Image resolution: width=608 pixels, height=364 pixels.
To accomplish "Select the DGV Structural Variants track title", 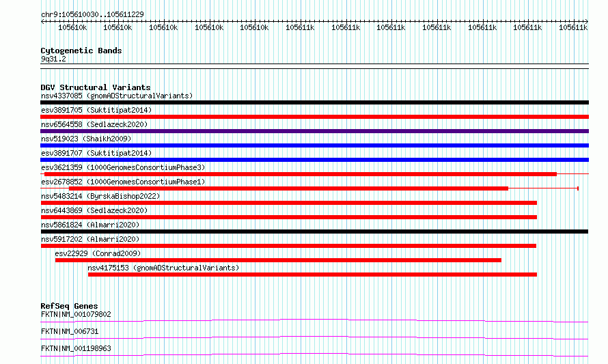I will [96, 87].
